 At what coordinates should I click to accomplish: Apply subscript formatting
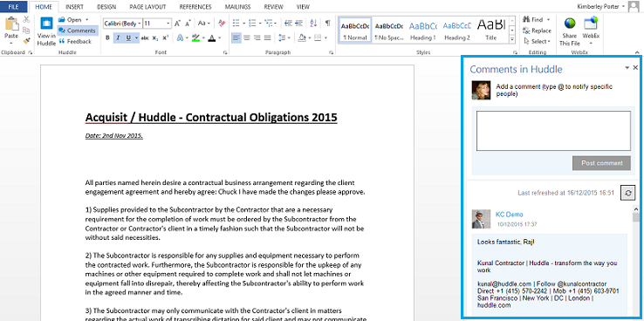point(154,38)
